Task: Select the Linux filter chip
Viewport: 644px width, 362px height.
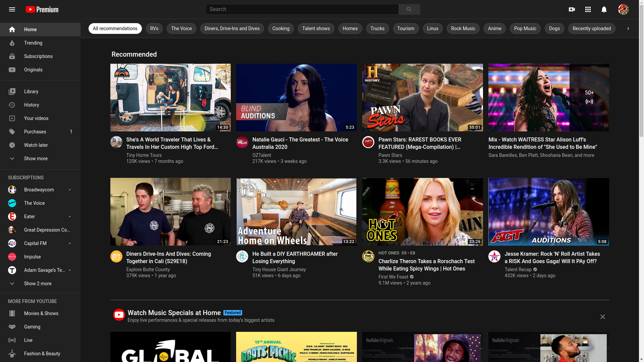Action: (x=433, y=28)
